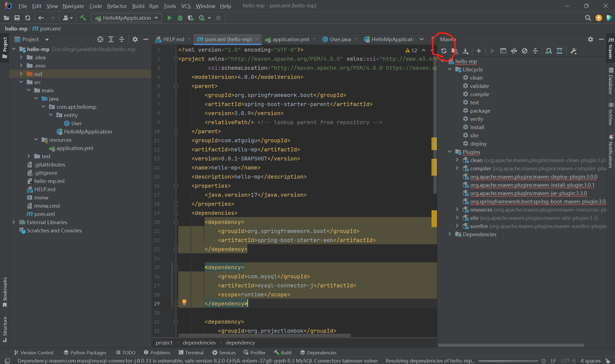Execute Maven Goal from toolbar

[x=503, y=51]
